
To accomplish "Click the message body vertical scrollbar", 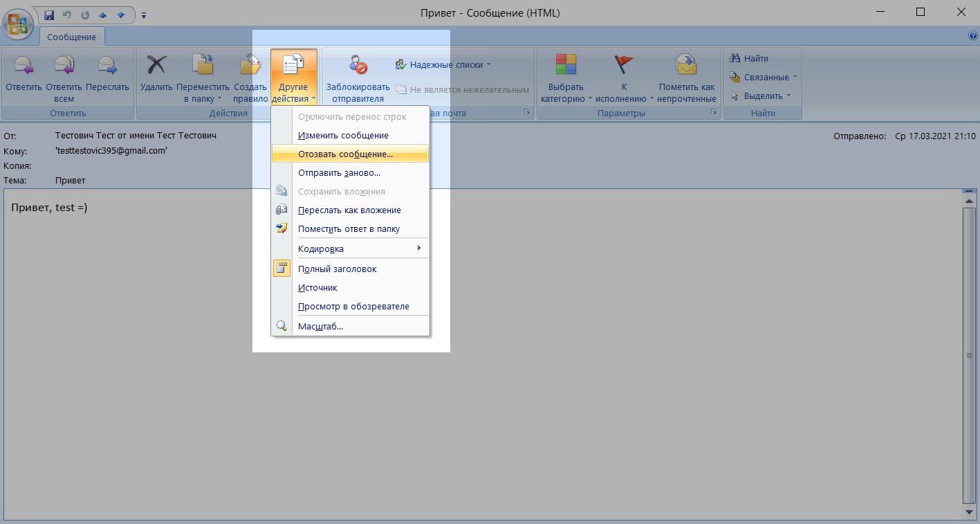I will pos(968,354).
